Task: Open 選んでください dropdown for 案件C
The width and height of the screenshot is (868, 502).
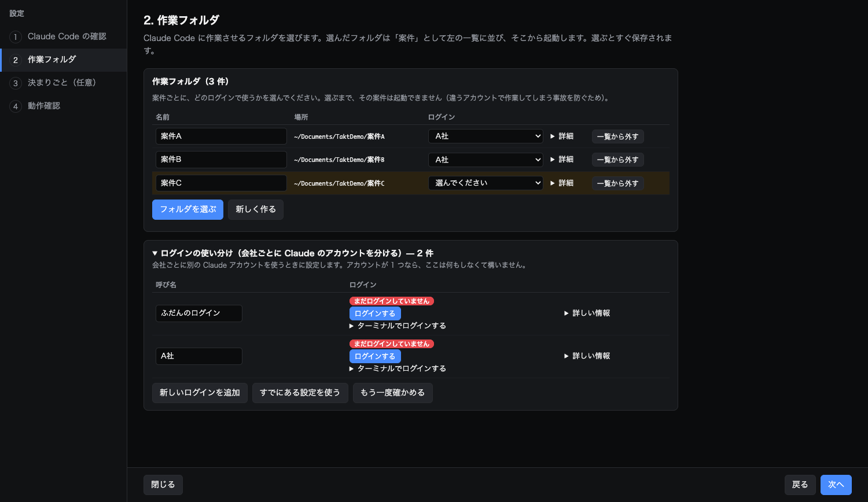Action: click(486, 183)
